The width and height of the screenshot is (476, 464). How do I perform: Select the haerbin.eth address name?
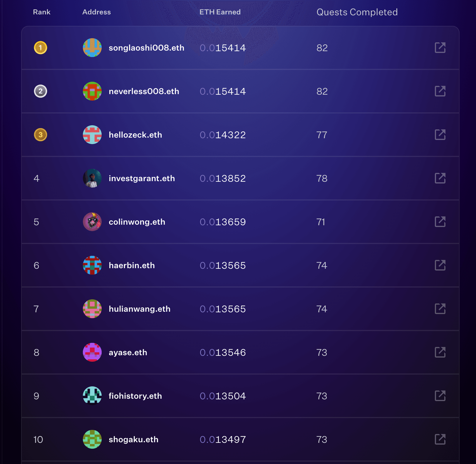coord(132,266)
